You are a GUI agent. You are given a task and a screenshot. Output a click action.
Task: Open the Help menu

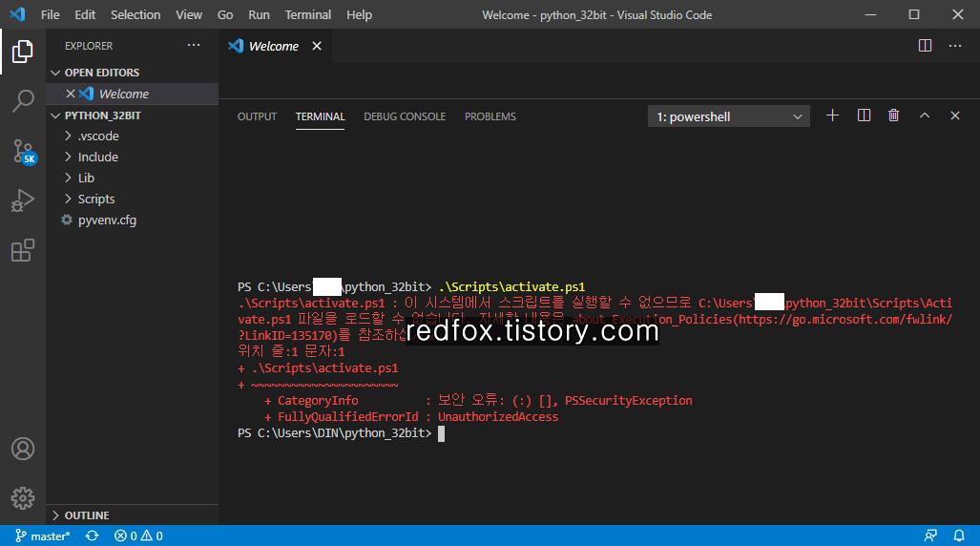pos(360,14)
